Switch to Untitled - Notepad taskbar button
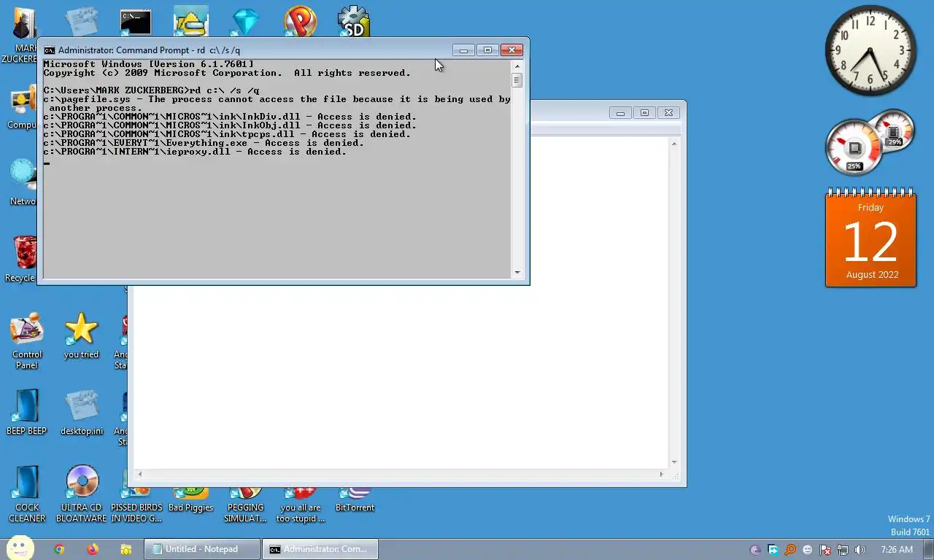Viewport: 934px width, 560px height. click(x=201, y=549)
